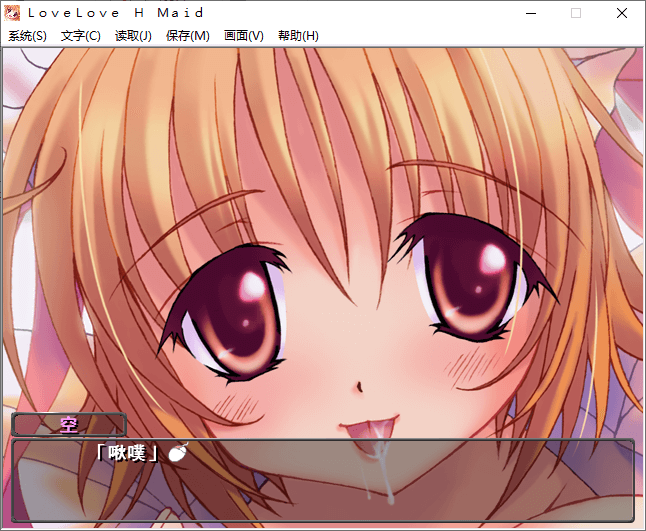The image size is (646, 531).
Task: Click the game icon in the title bar
Action: click(x=13, y=13)
